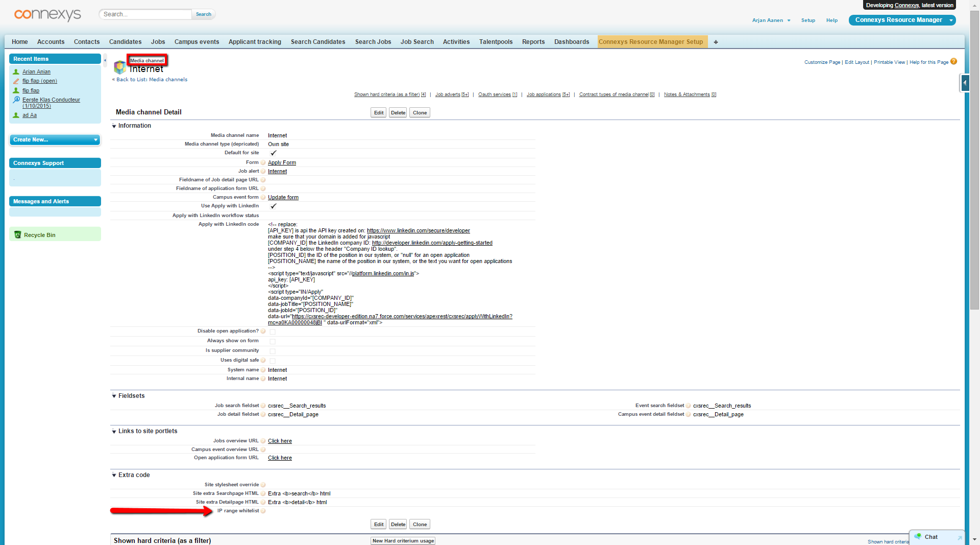The width and height of the screenshot is (980, 545).
Task: Open the Dashboards tab
Action: pos(572,42)
